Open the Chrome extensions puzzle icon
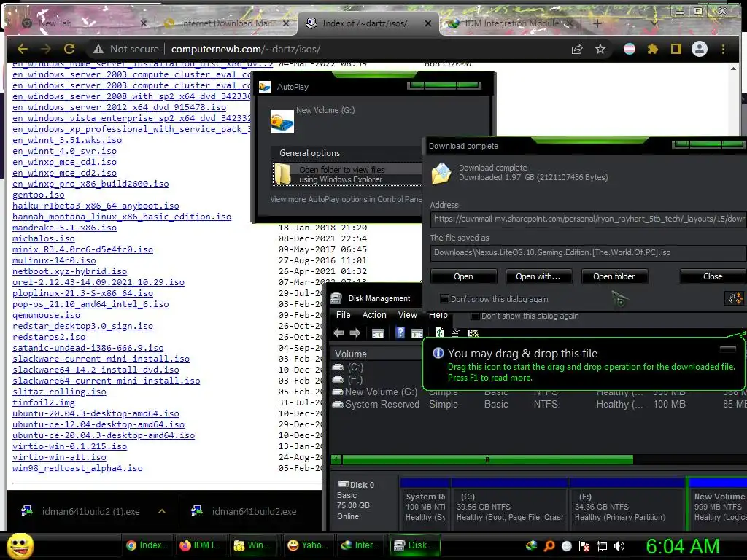 coord(653,49)
